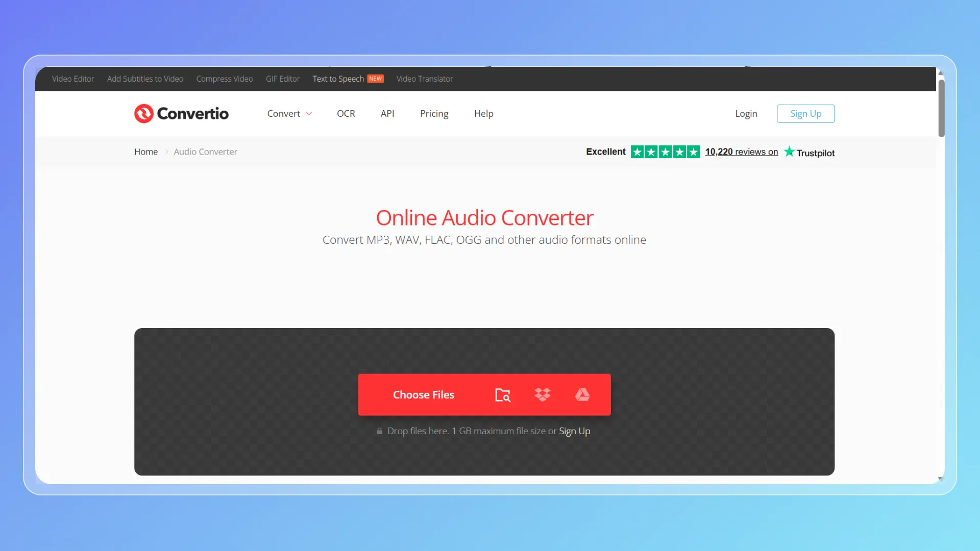Choose files from Google Drive icon
The height and width of the screenshot is (551, 980).
pyautogui.click(x=582, y=394)
